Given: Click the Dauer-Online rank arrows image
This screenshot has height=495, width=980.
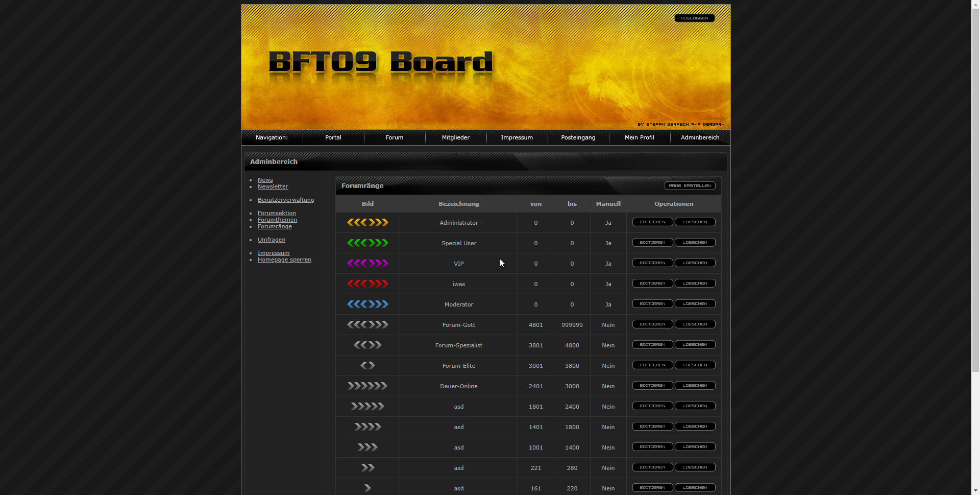Looking at the screenshot, I should [367, 386].
